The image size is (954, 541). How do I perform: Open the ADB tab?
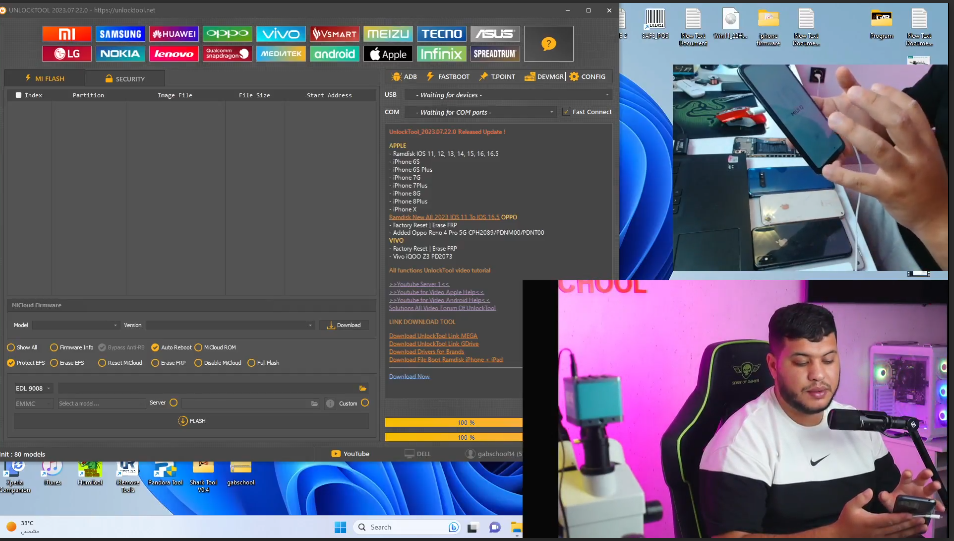[405, 77]
